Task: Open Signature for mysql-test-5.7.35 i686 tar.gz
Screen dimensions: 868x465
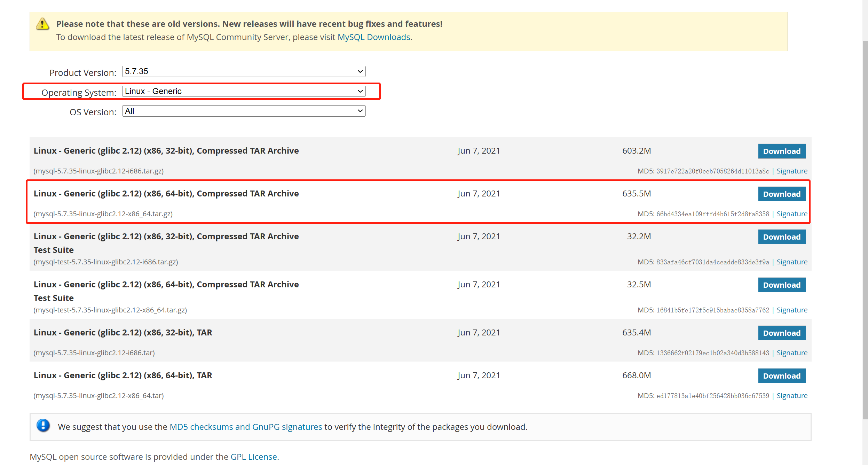Action: (792, 262)
